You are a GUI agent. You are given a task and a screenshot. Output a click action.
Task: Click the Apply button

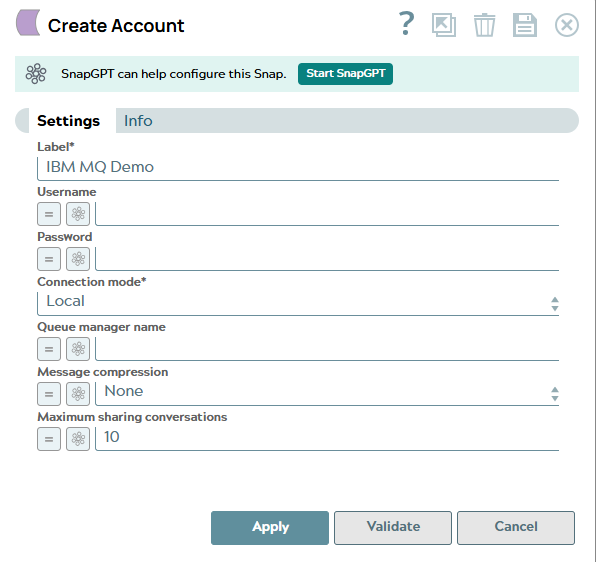click(x=270, y=528)
